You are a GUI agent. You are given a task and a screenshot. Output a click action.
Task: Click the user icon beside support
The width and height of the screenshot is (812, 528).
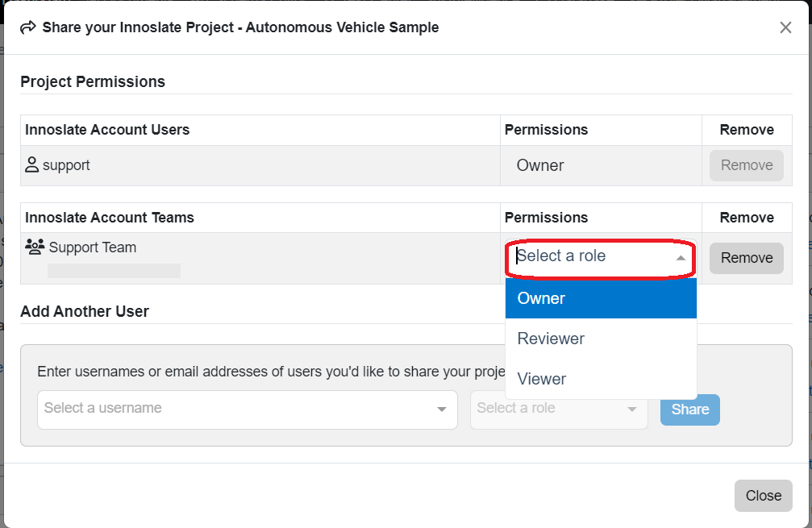click(x=31, y=165)
